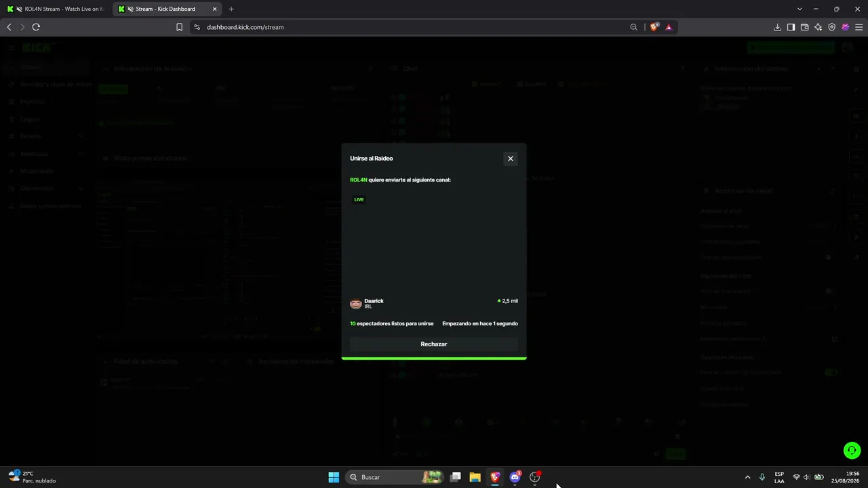Screen dimensions: 868x488
Task: Click the ROL4N username in the raid dialog
Action: tap(358, 180)
